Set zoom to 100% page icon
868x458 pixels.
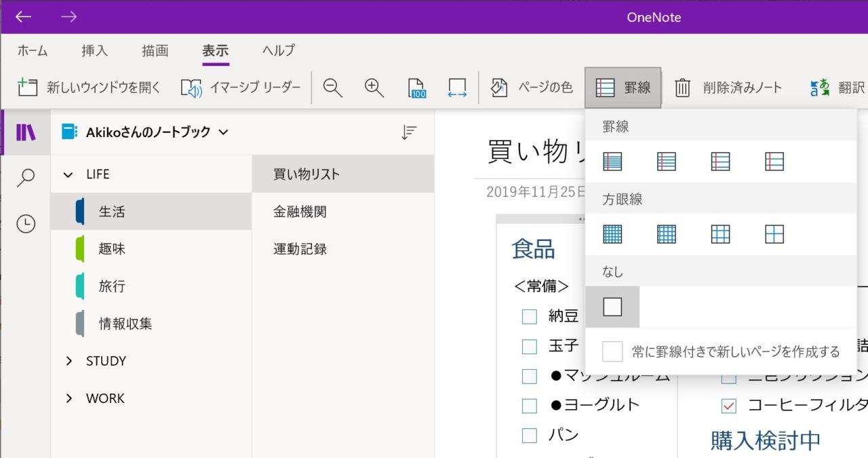(x=416, y=88)
